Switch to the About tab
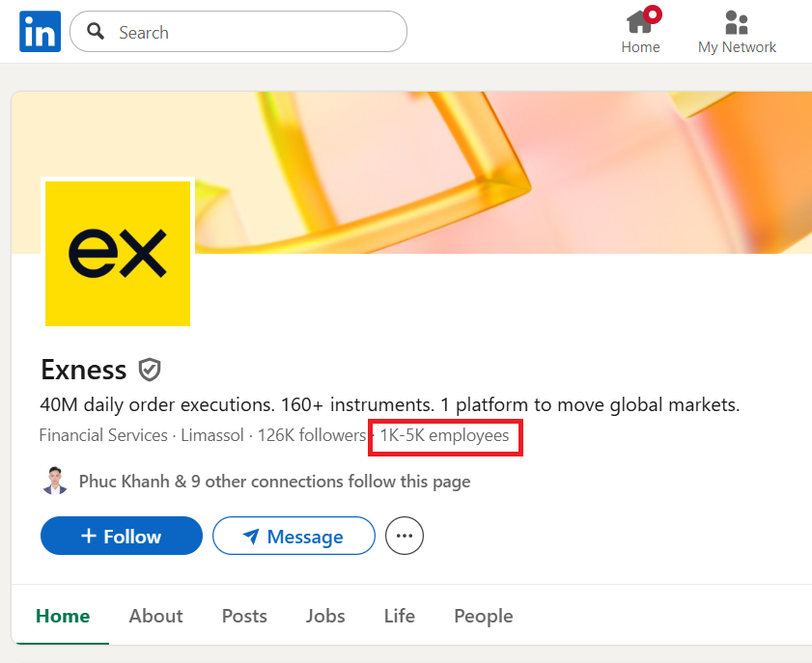The width and height of the screenshot is (812, 663). [155, 616]
